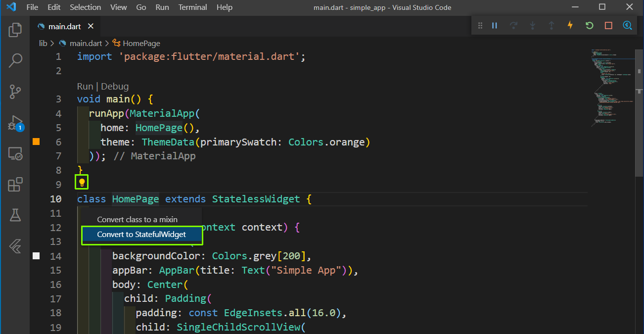Image resolution: width=644 pixels, height=334 pixels.
Task: Open the Go menu
Action: pos(141,7)
